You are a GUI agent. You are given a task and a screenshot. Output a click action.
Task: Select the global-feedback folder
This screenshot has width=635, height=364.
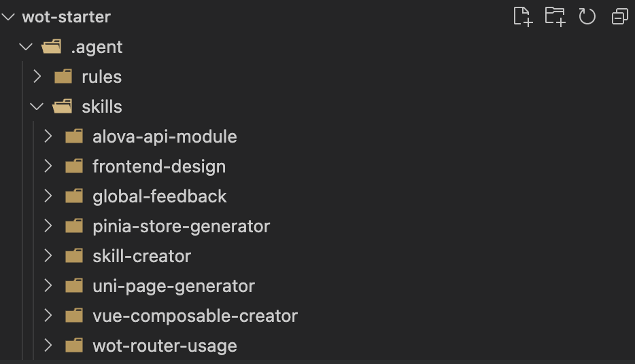point(159,196)
